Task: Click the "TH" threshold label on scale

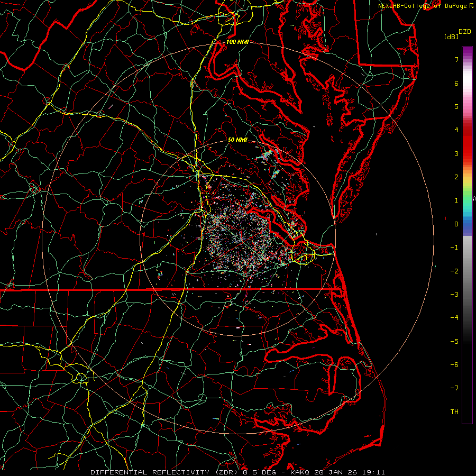Action: point(454,412)
